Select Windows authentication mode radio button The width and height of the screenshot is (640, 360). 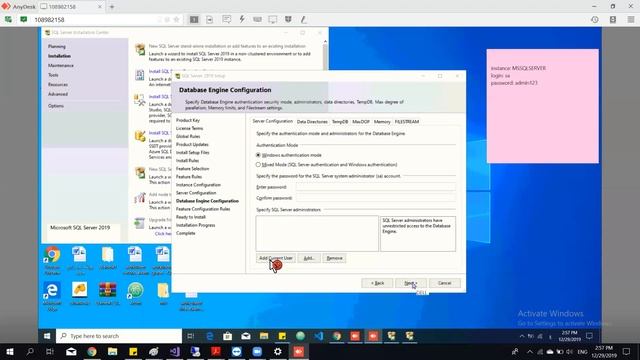click(258, 155)
